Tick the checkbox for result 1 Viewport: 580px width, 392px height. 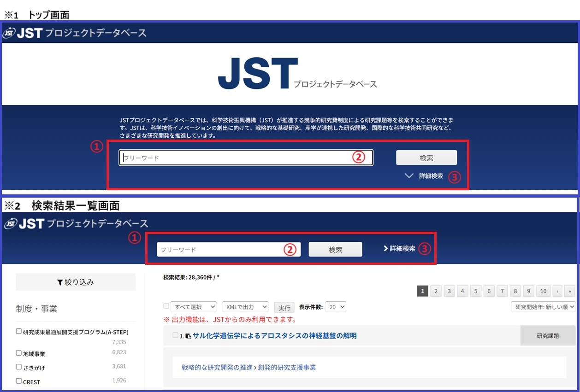pos(175,336)
